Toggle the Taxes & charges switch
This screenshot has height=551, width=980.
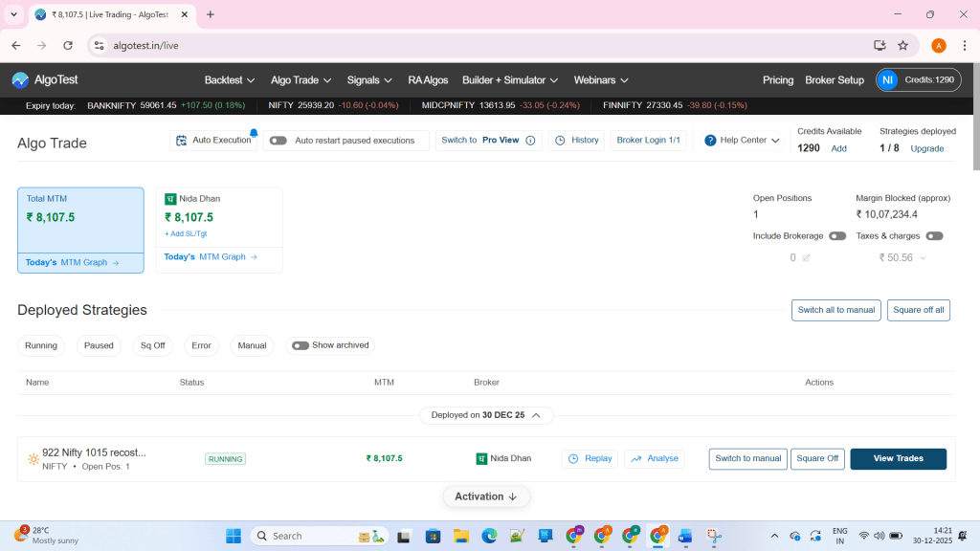pyautogui.click(x=934, y=236)
